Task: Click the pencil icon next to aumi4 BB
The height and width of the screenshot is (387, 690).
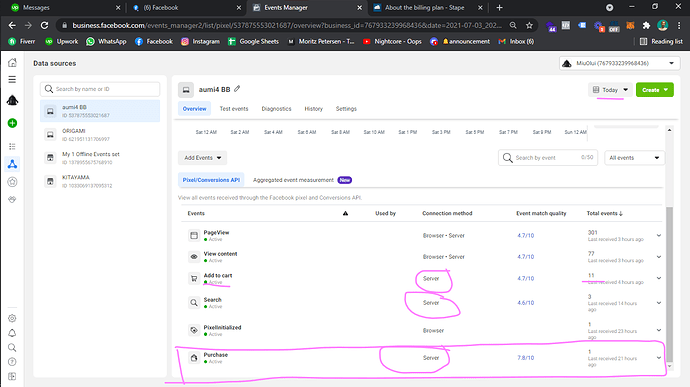Action: pyautogui.click(x=237, y=89)
